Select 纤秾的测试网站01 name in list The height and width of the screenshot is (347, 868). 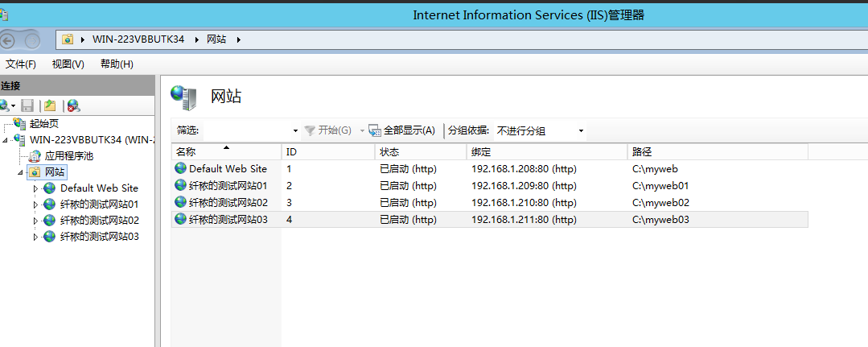point(228,186)
